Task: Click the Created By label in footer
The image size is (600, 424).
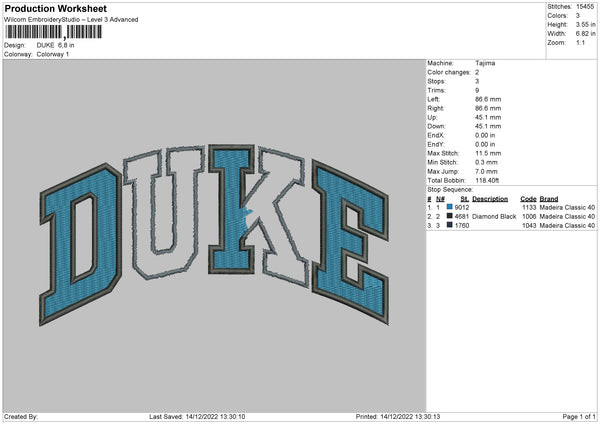Action: 21,416
